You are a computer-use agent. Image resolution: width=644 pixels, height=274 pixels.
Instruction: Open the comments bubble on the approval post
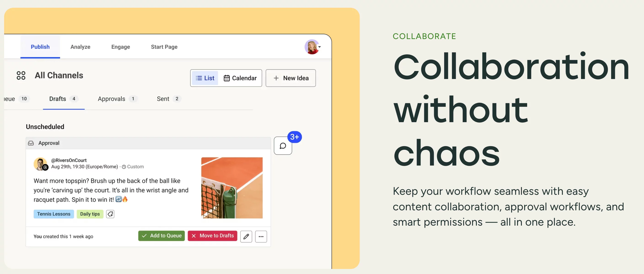point(282,145)
